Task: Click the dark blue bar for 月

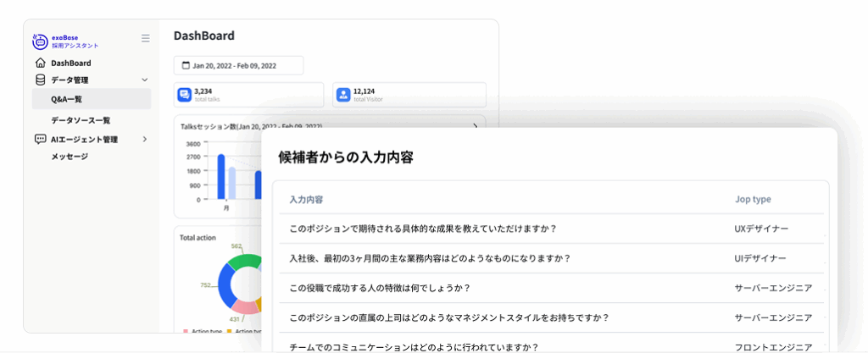Action: coord(221,177)
